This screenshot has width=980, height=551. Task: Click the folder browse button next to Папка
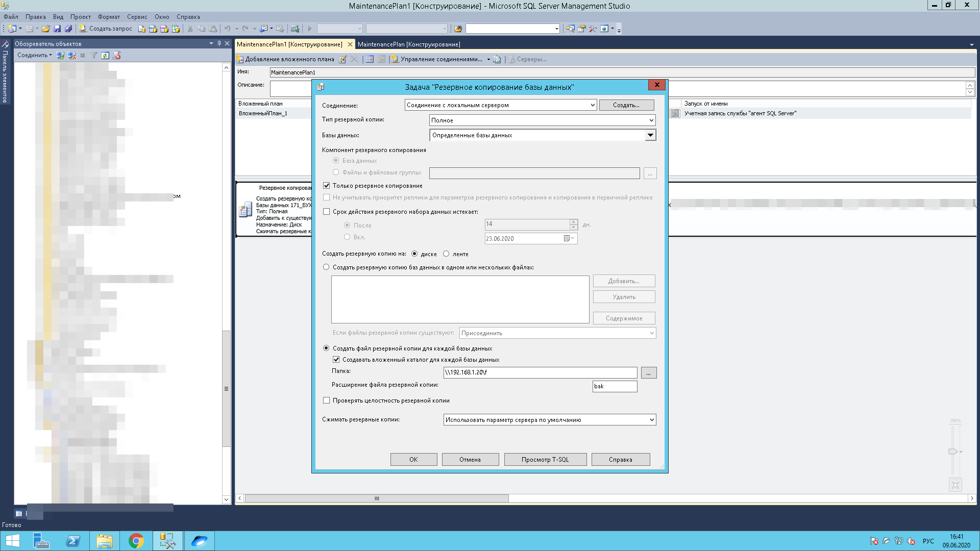pos(649,373)
